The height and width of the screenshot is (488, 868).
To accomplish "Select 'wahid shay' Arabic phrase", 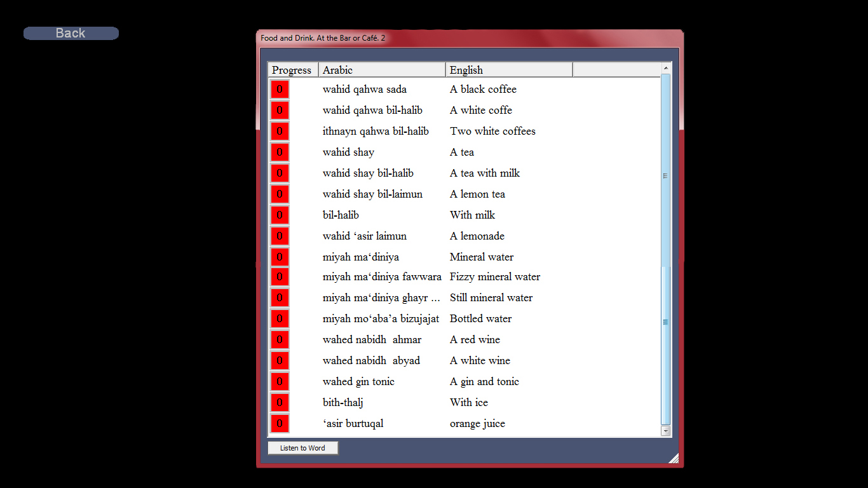I will tap(348, 152).
